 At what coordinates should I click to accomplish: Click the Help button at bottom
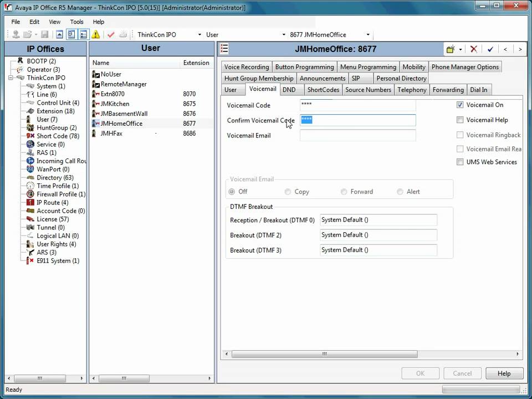tap(504, 373)
